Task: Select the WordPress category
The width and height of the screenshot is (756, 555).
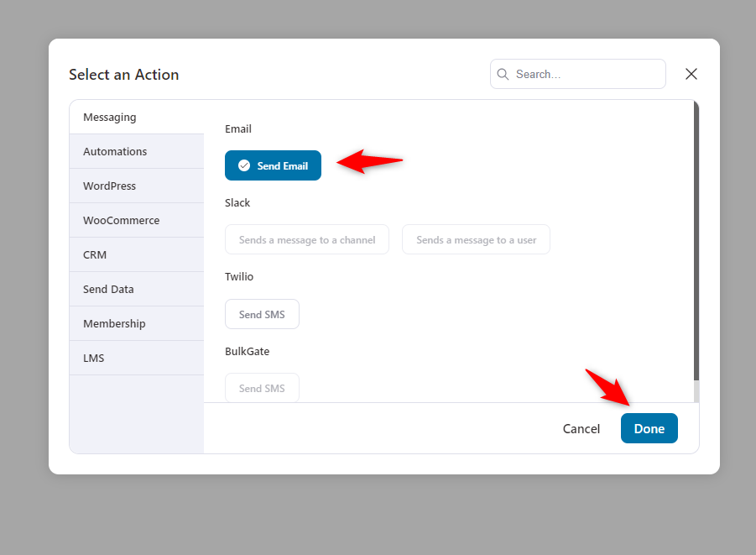Action: (x=137, y=186)
